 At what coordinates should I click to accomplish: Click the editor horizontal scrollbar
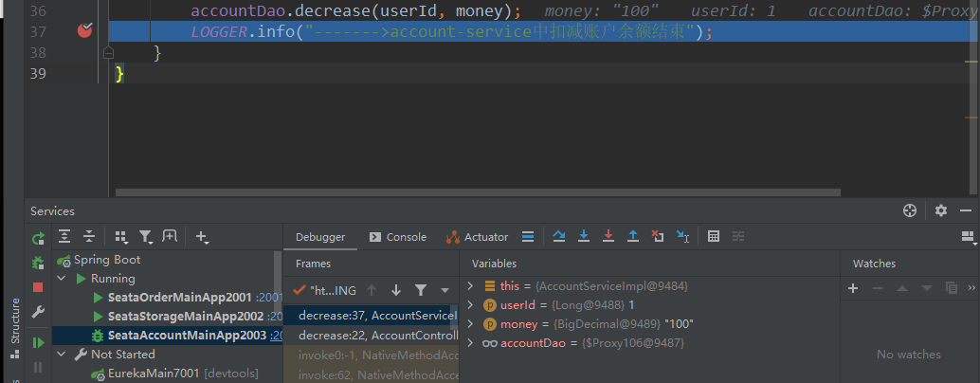478,193
